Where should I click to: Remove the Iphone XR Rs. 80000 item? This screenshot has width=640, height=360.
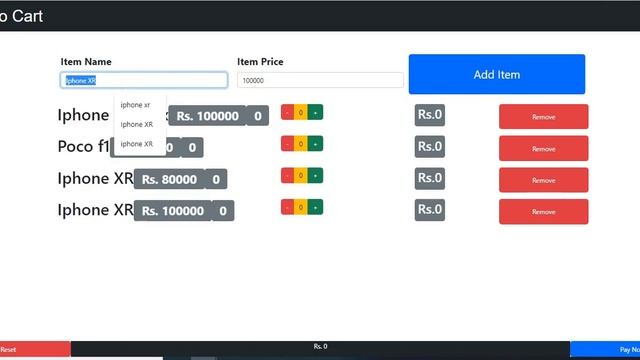544,180
